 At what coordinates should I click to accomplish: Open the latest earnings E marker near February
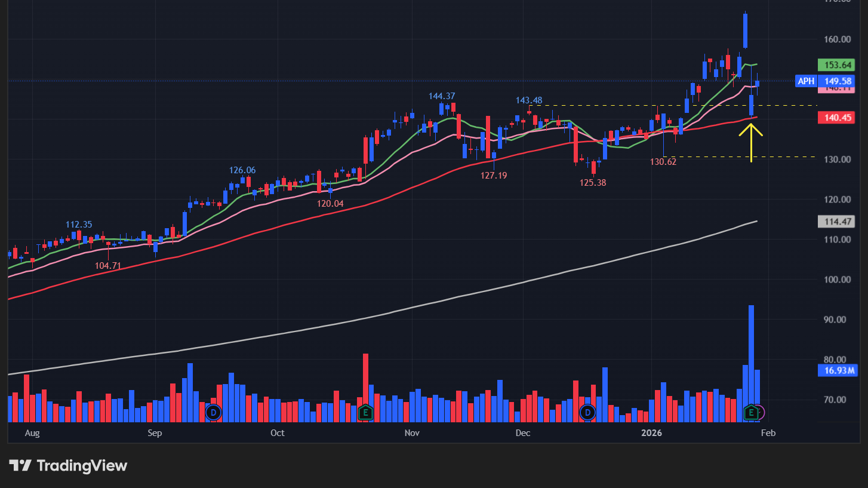click(751, 412)
